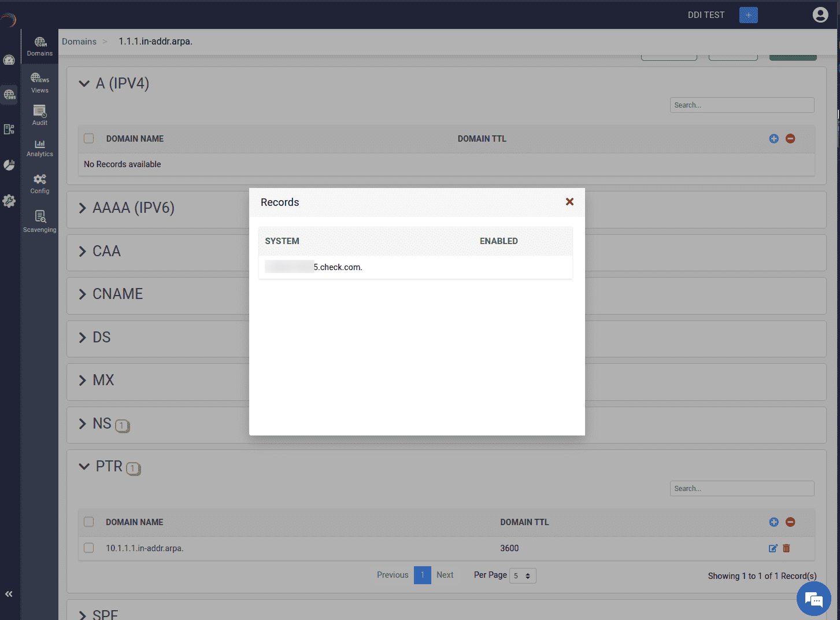
Task: Click the DNS globe icon in left rail
Action: [x=9, y=94]
